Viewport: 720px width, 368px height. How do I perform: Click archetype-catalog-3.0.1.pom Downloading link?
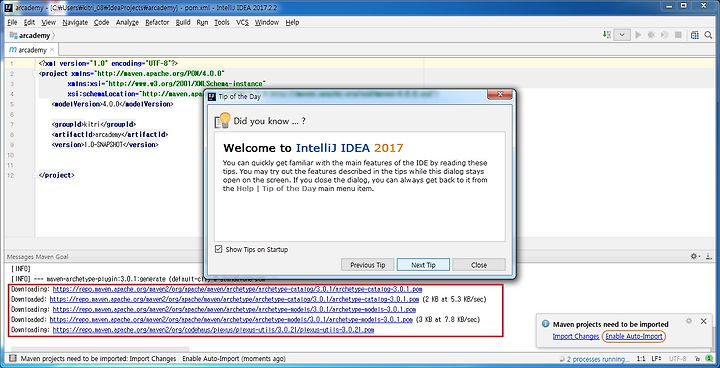point(237,289)
